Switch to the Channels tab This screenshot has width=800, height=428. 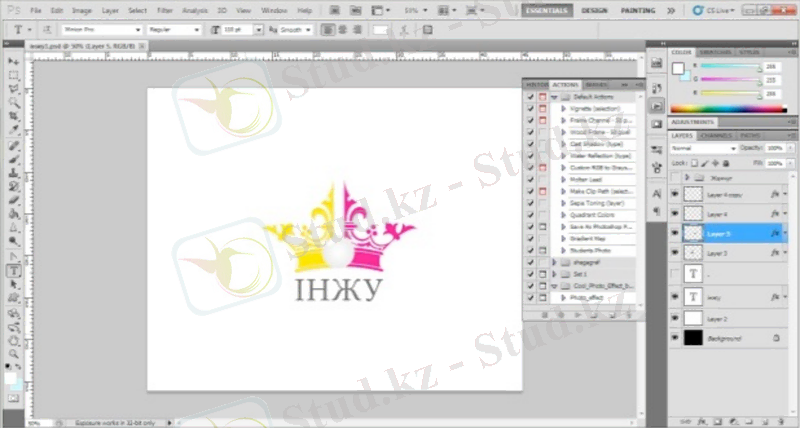coord(714,135)
